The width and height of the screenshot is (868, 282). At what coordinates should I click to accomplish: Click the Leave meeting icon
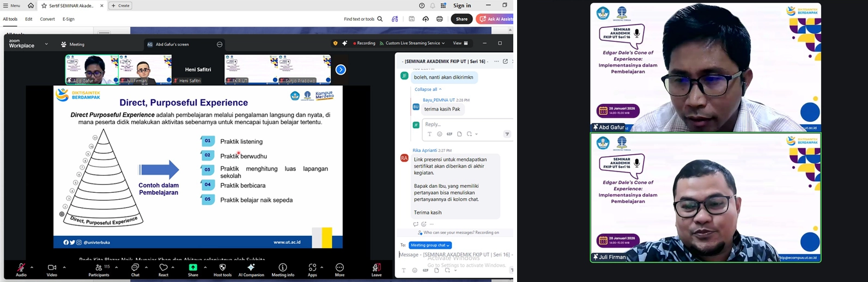click(377, 268)
